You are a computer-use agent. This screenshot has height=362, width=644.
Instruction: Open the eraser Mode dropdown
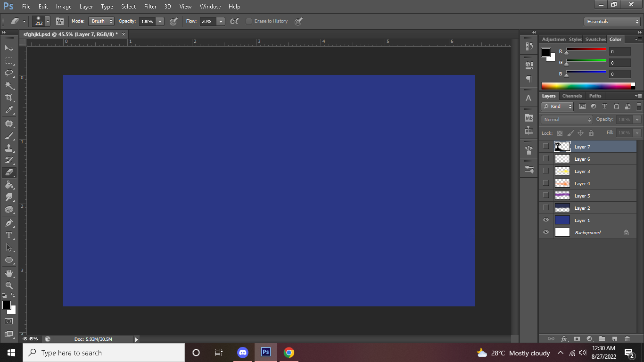pyautogui.click(x=101, y=21)
